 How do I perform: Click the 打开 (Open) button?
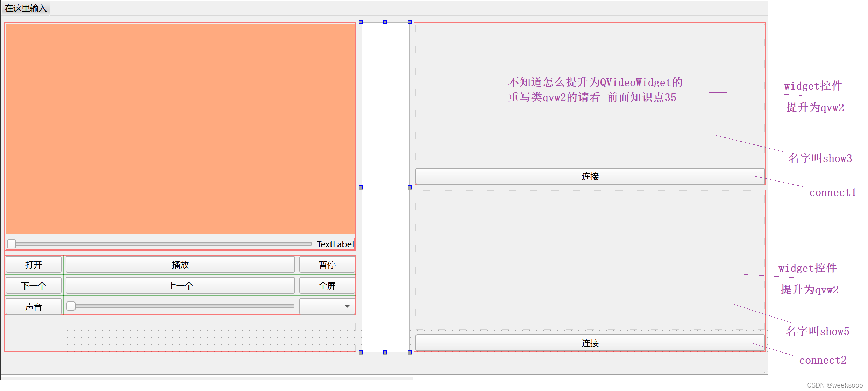point(34,265)
